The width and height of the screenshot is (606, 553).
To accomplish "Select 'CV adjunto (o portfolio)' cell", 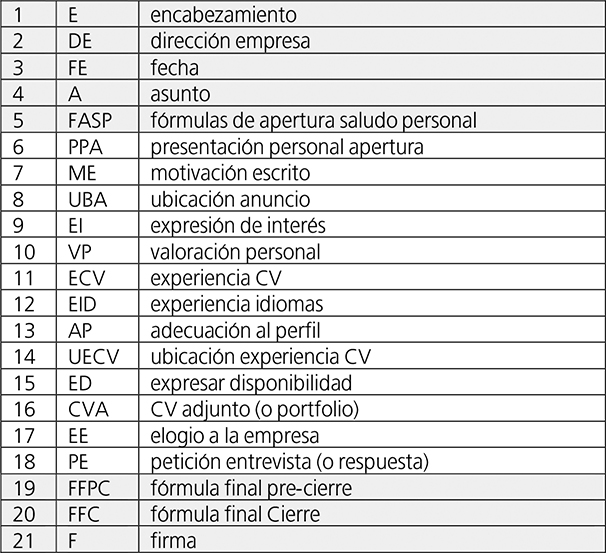I will pos(254,408).
